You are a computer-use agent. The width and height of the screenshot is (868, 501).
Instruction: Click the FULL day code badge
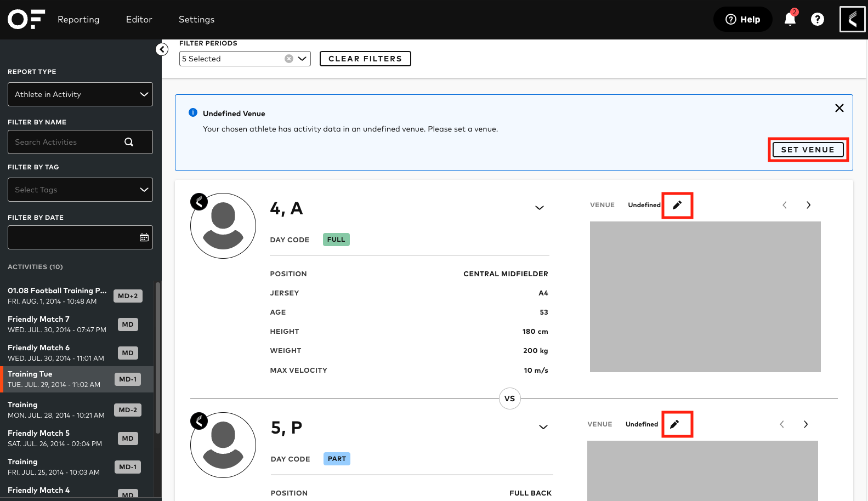pos(336,240)
